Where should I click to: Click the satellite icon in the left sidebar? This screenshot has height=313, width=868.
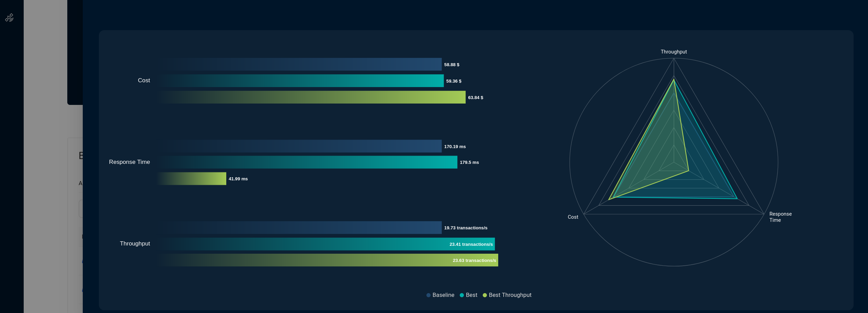pyautogui.click(x=9, y=17)
